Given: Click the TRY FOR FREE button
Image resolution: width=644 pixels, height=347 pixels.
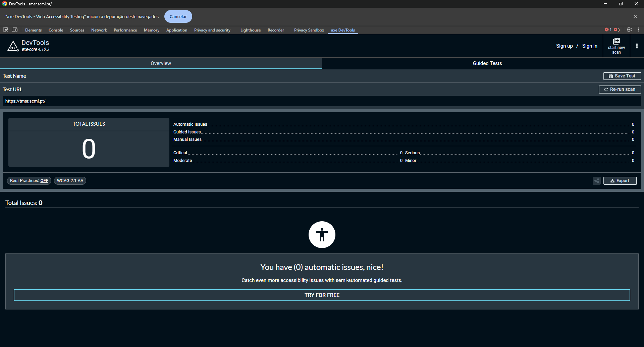Looking at the screenshot, I should click(x=322, y=295).
